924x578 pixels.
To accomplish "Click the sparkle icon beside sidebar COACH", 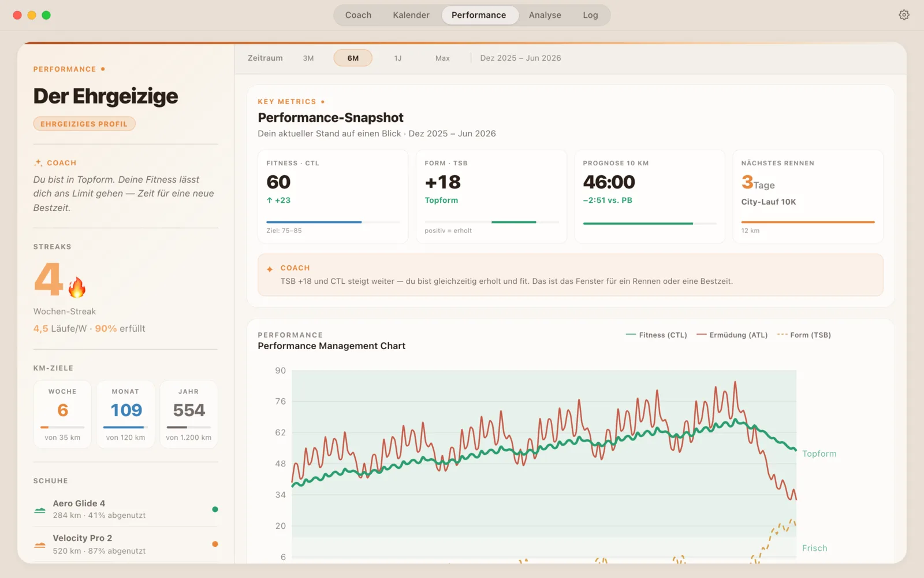I will click(x=38, y=163).
